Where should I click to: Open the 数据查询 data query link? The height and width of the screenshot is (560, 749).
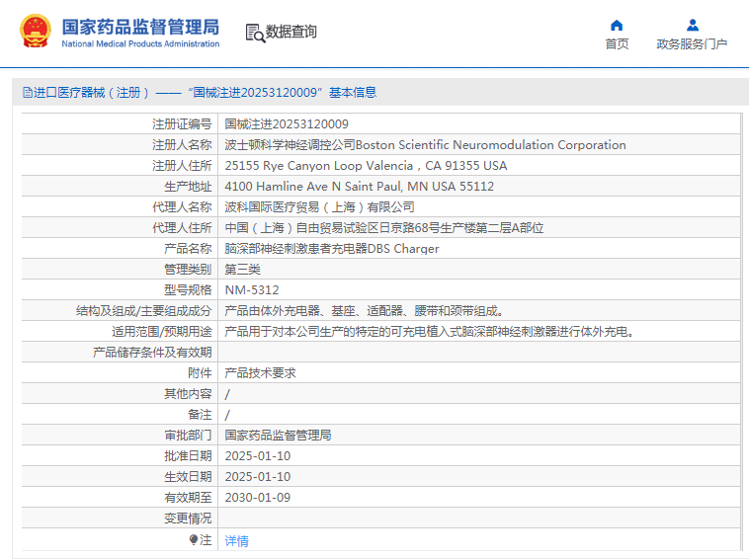point(291,32)
